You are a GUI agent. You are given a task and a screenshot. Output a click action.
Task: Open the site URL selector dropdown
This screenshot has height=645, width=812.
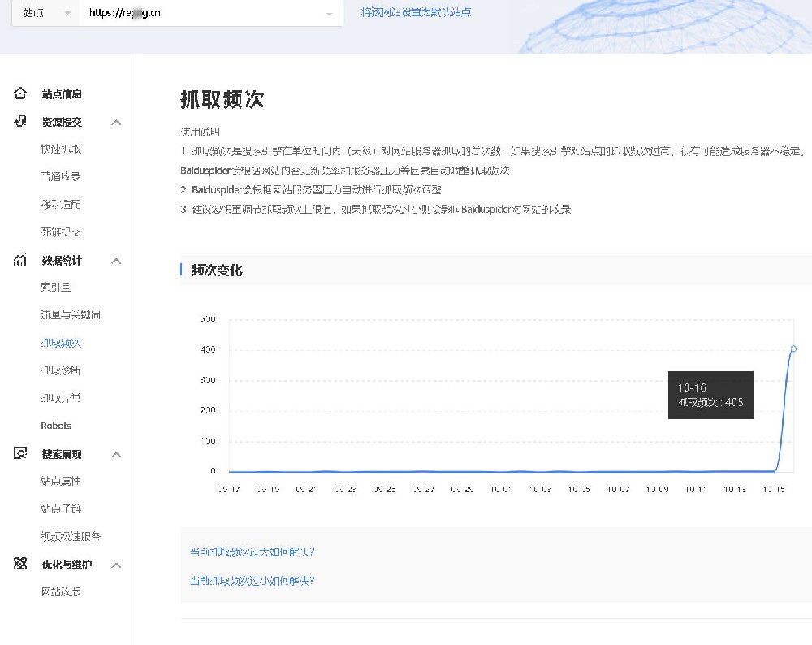tap(328, 14)
